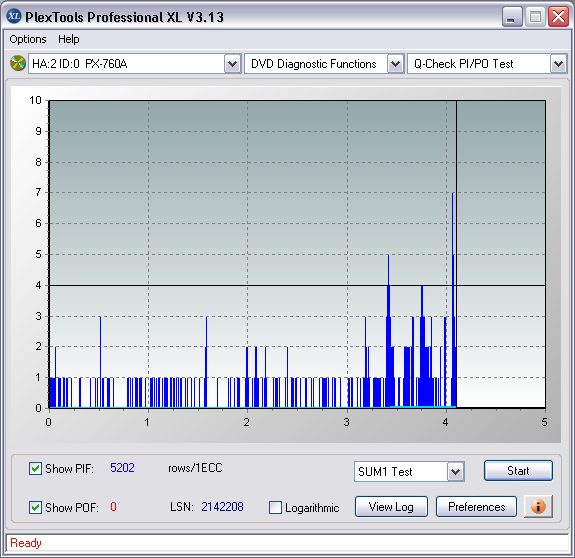Expand the Q-Check PI/PO Test dropdown
The image size is (575, 558).
point(558,64)
